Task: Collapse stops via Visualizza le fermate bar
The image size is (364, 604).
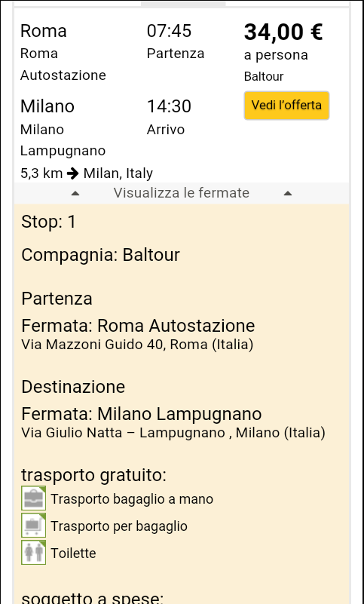Action: click(182, 193)
